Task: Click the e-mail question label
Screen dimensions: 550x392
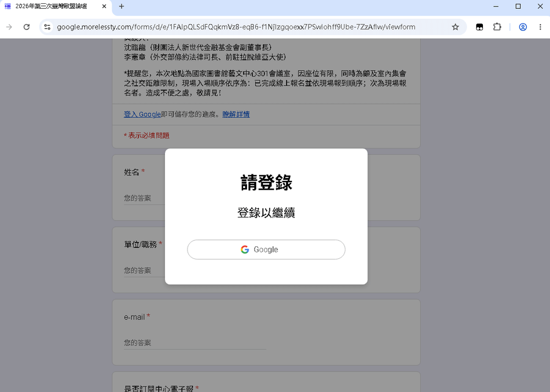Action: tap(137, 317)
